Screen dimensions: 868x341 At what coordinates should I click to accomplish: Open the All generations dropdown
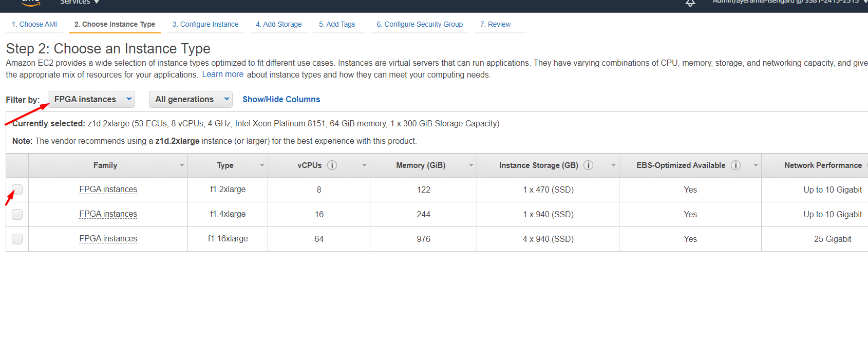[x=191, y=100]
